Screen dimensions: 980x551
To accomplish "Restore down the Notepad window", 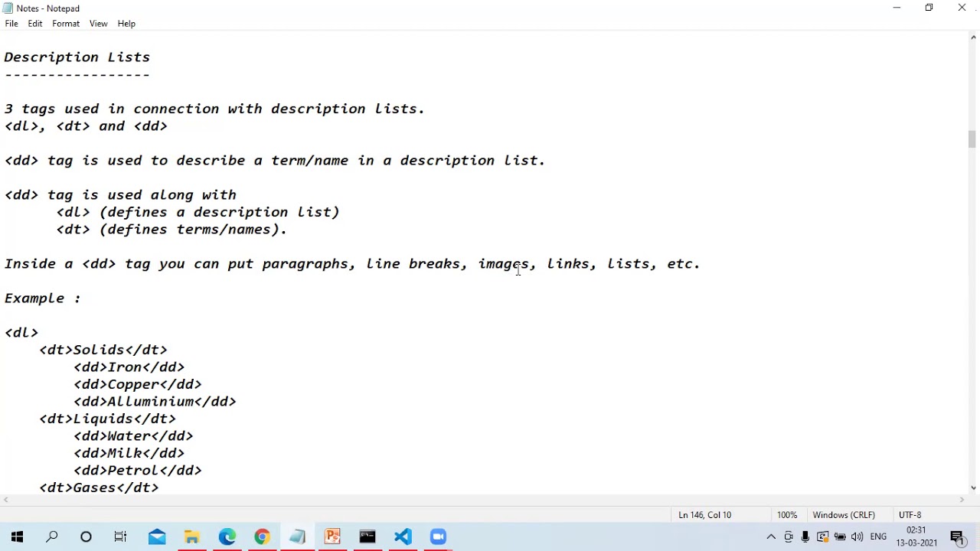I will click(x=929, y=8).
